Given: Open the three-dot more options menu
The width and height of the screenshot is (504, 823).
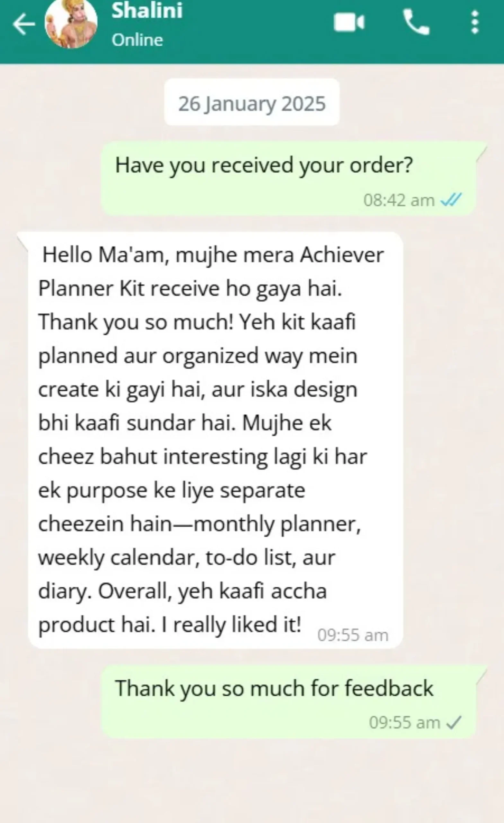Looking at the screenshot, I should [475, 23].
